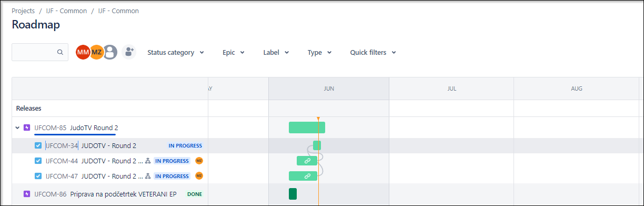Click DONE status of IJFCOM-86
The image size is (644, 206).
point(195,194)
